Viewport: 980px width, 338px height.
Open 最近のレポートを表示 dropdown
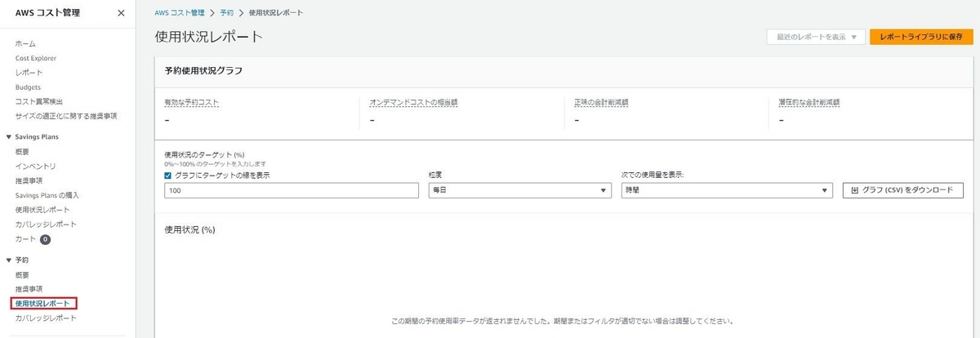coord(815,37)
